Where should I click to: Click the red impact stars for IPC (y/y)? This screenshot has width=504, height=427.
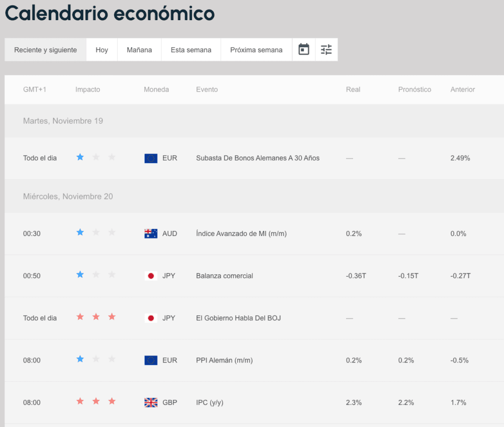coord(96,401)
